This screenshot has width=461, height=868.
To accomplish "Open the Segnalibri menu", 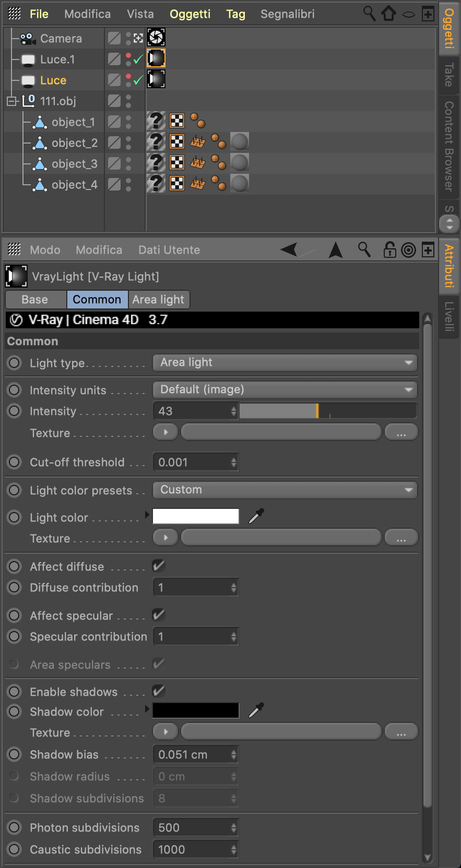I will [288, 14].
